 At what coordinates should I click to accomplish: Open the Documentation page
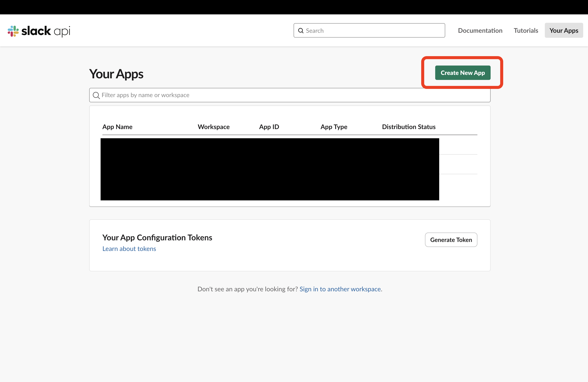(x=480, y=30)
